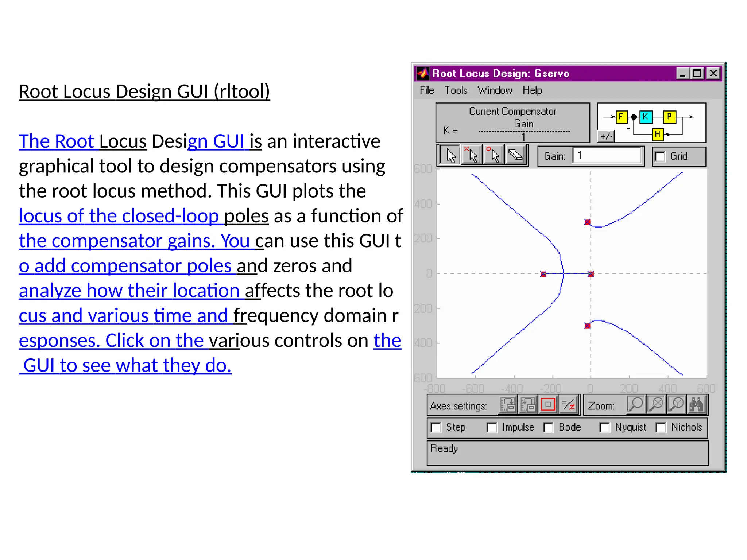Image resolution: width=747 pixels, height=560 pixels.
Task: Click the 'Root Locus Design GUI (rltool)' heading
Action: point(144,92)
